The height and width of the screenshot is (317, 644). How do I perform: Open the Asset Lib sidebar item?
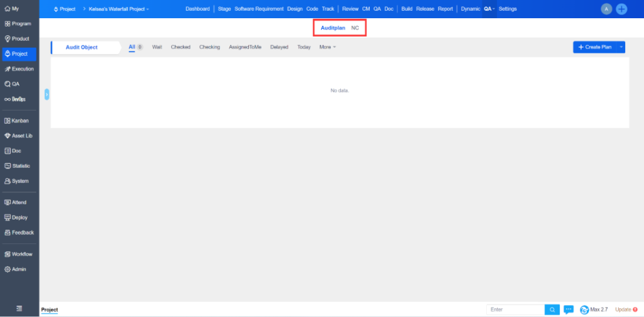click(x=19, y=135)
